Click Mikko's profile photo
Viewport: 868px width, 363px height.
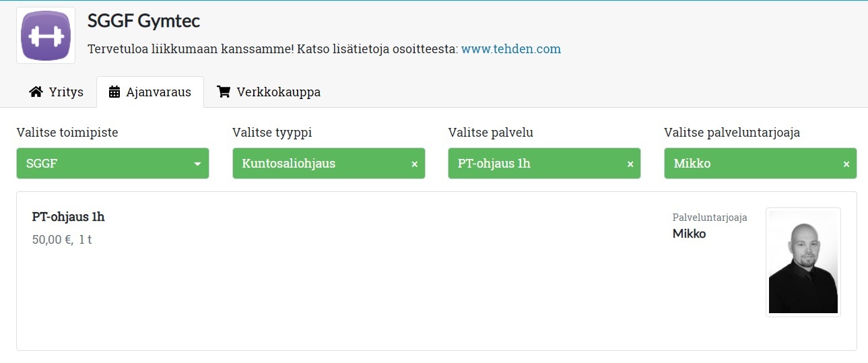[x=803, y=262]
